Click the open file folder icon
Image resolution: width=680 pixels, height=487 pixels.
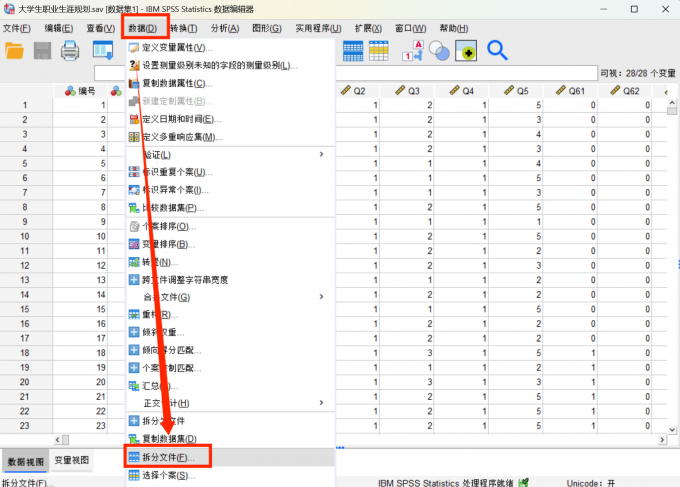[x=14, y=51]
